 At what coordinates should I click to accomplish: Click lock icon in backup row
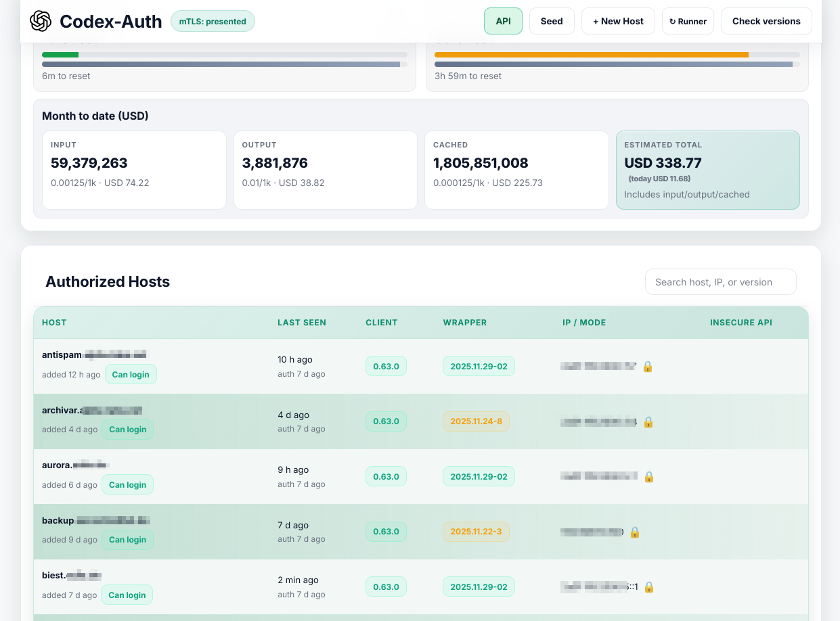click(635, 532)
